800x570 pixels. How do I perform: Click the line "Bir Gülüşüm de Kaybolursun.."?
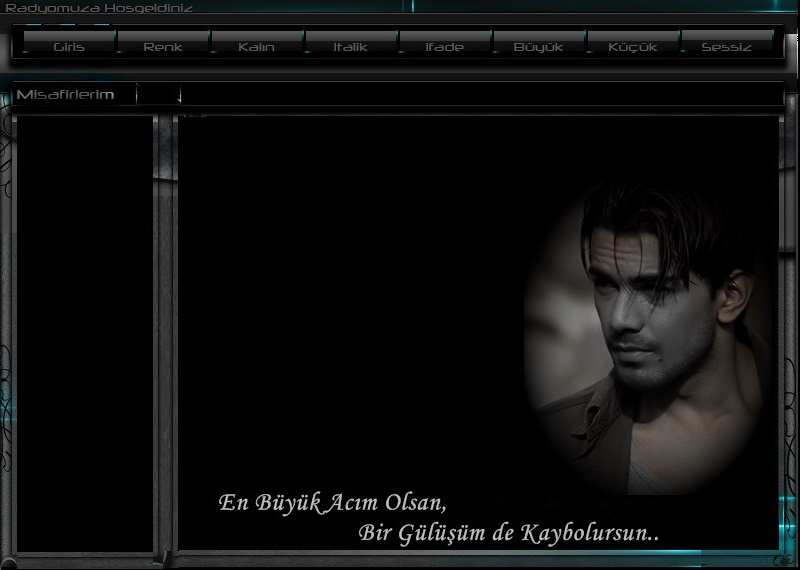point(508,533)
